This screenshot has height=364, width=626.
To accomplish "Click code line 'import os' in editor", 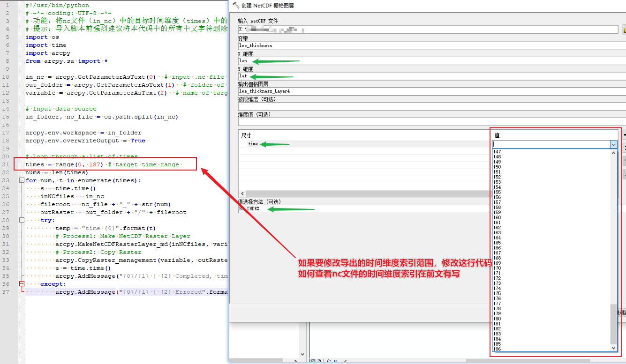I will [42, 37].
